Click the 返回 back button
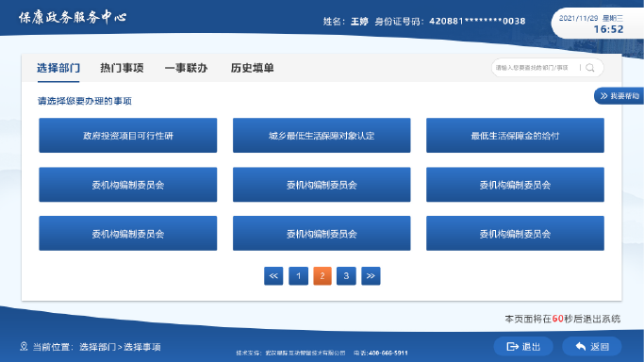Image resolution: width=644 pixels, height=362 pixels. click(x=592, y=346)
